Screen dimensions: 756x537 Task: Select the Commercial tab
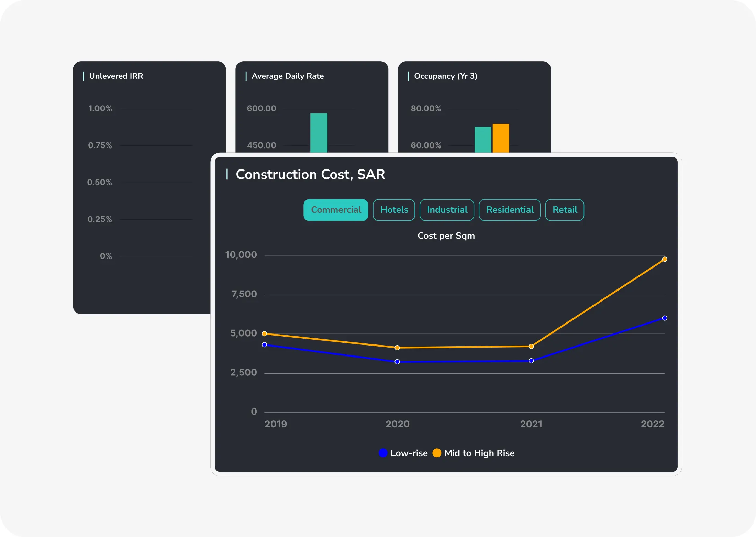pos(336,210)
